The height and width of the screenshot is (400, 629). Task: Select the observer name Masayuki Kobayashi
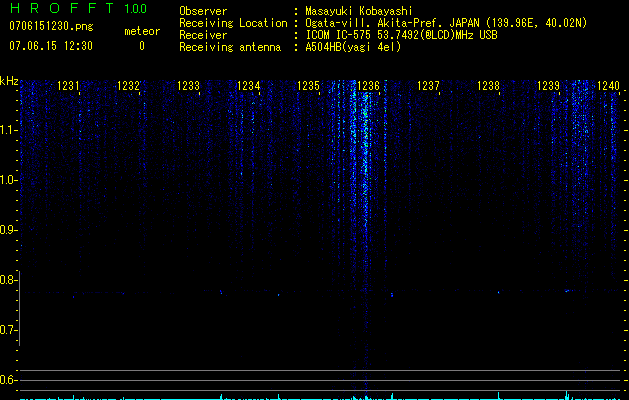pos(359,11)
